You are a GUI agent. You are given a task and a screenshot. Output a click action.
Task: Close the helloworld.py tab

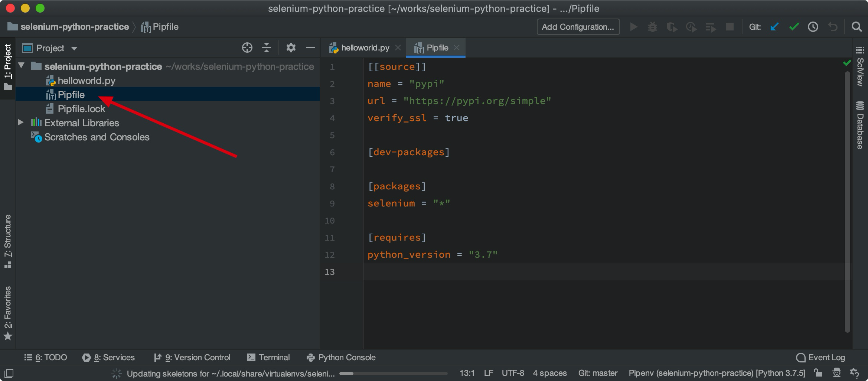398,48
